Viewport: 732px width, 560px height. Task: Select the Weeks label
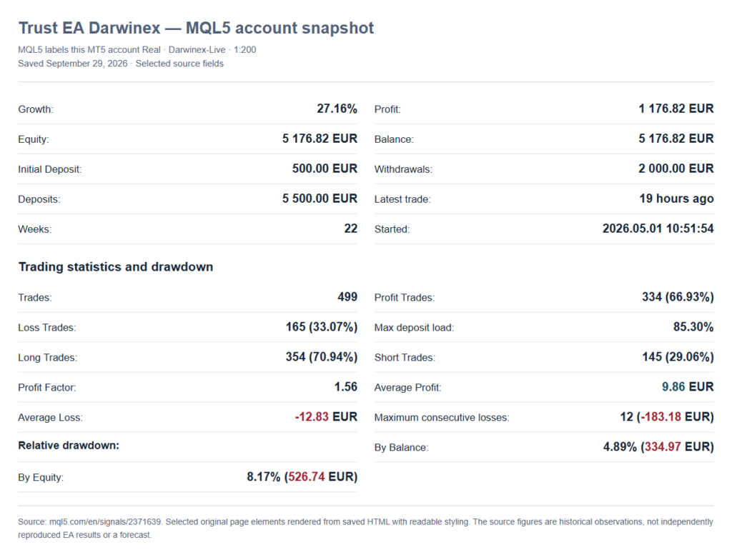35,229
